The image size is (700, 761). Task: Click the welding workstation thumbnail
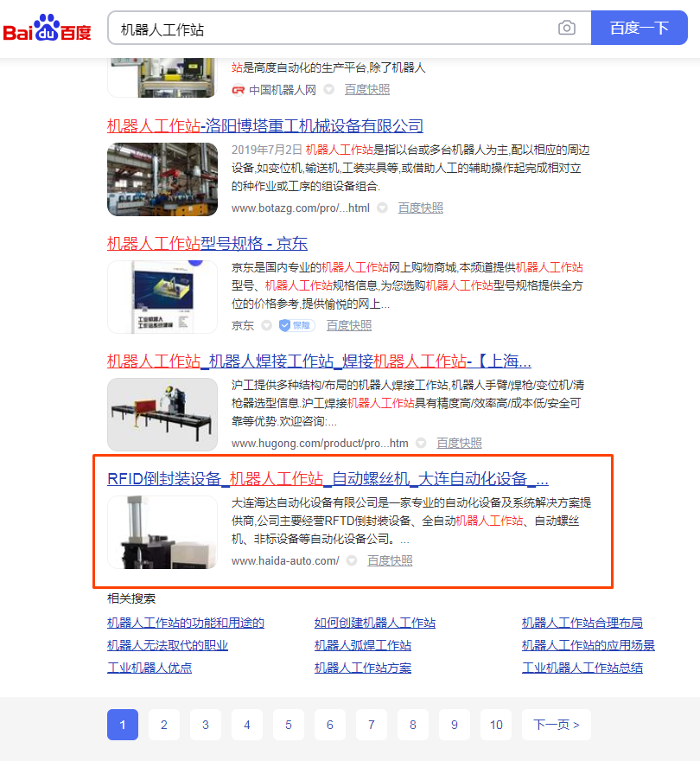click(162, 415)
